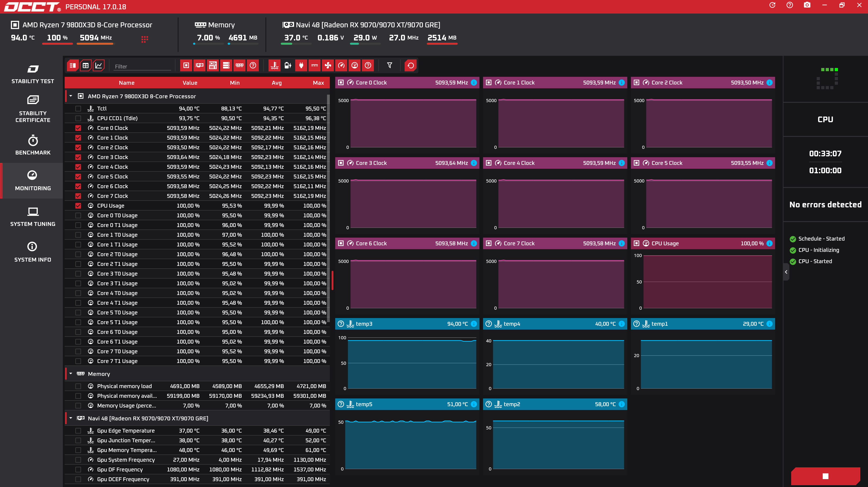Switch to graph view layout icon
868x487 pixels.
99,65
